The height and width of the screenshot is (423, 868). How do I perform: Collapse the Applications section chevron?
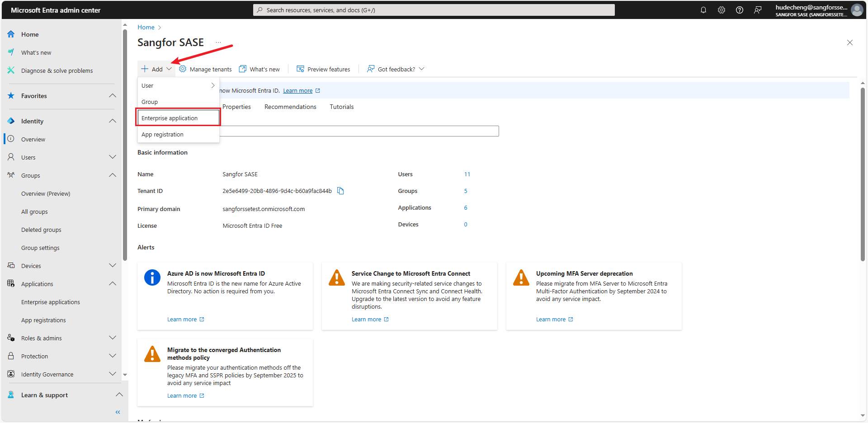[113, 284]
